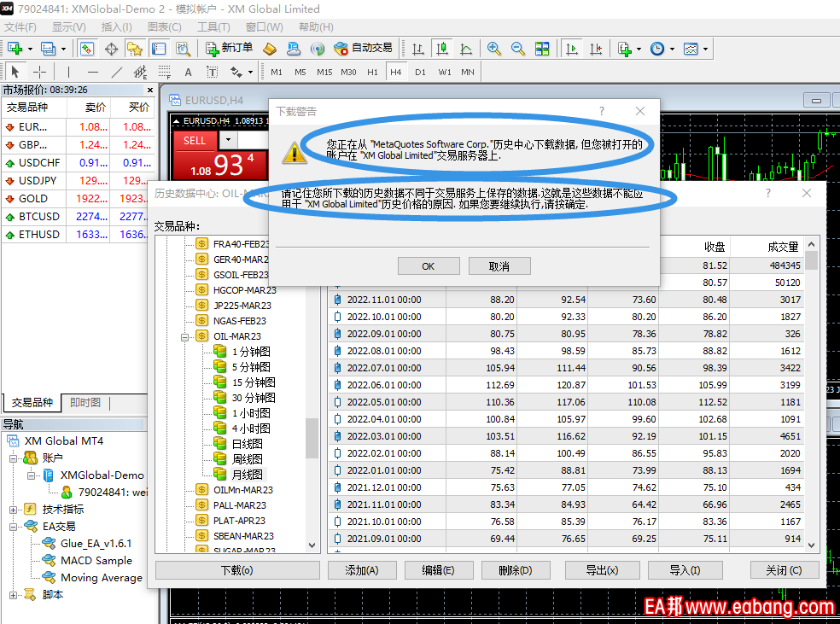
Task: Toggle the Navigator window star-folder icon
Action: [x=135, y=49]
